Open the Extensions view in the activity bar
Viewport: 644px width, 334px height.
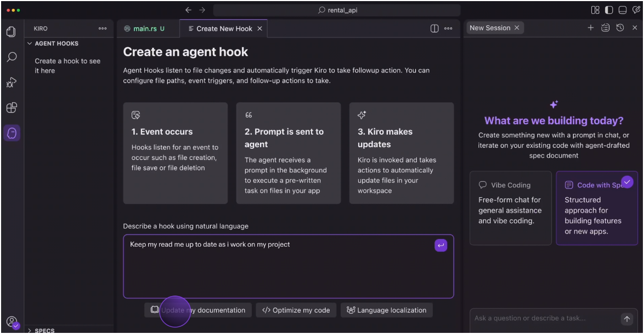12,108
